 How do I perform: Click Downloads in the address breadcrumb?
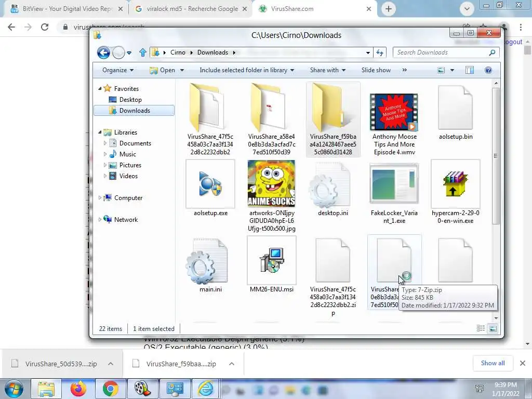coord(212,52)
